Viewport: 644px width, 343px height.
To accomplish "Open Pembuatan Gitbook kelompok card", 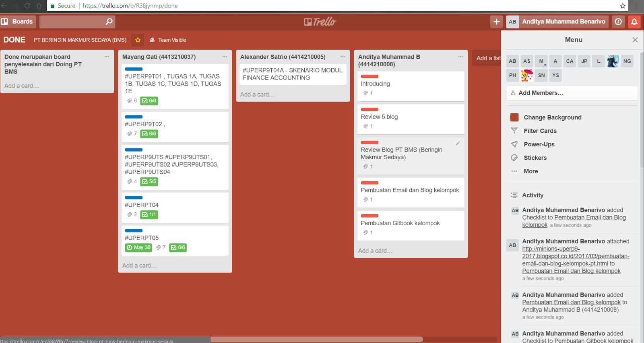I will 411,226.
